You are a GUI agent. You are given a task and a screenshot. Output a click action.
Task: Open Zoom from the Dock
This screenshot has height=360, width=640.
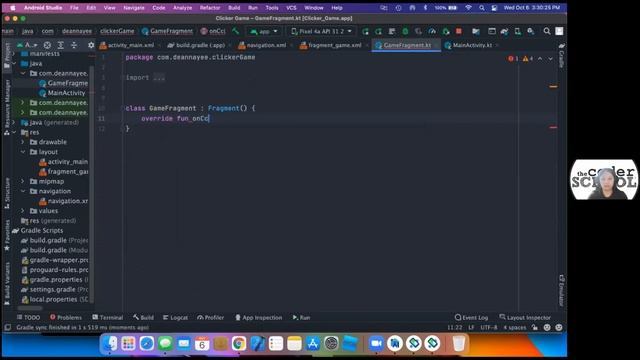pos(376,344)
